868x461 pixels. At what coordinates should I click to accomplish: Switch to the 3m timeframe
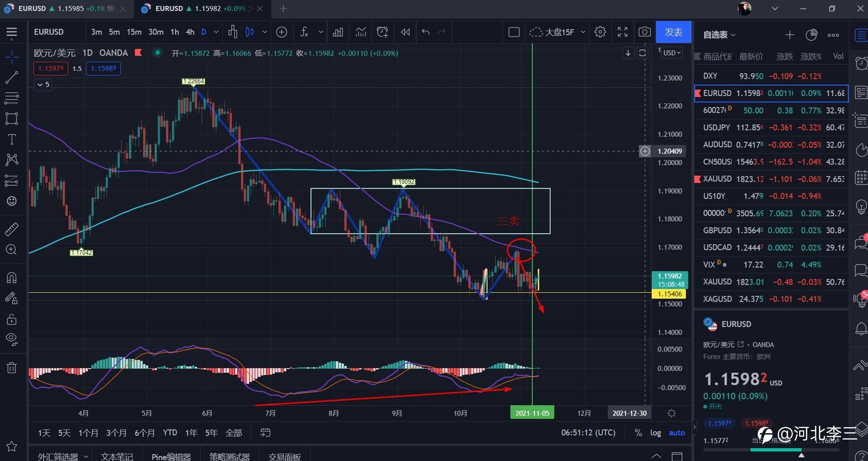(x=96, y=32)
